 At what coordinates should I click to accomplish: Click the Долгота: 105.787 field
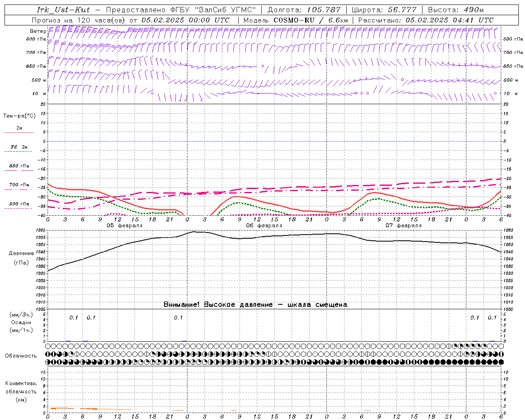click(x=304, y=10)
